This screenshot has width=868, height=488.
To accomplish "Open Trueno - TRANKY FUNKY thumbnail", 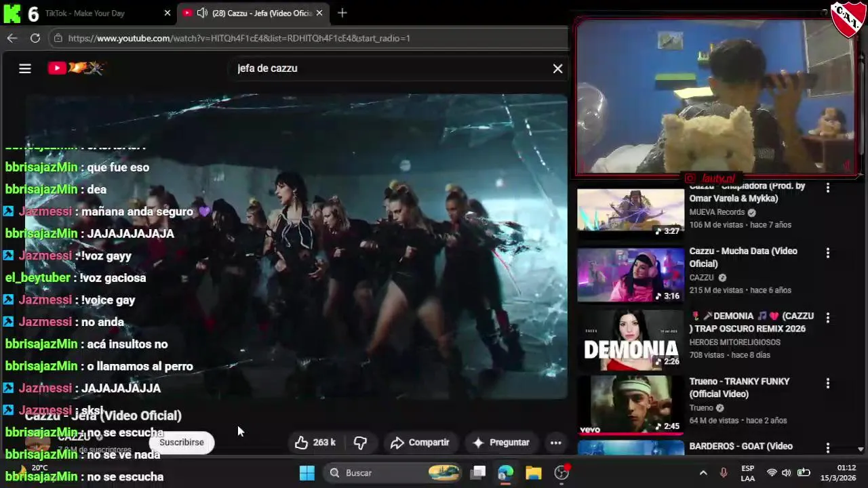I will pos(631,405).
